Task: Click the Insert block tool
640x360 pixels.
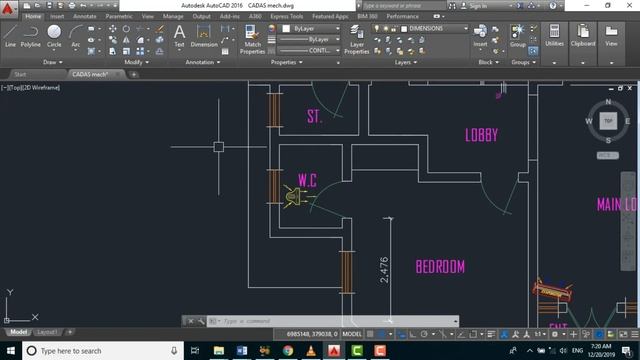Action: pos(480,36)
